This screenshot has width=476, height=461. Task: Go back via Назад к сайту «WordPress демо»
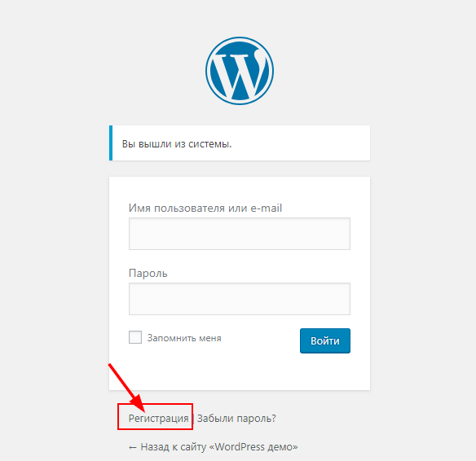tap(213, 447)
